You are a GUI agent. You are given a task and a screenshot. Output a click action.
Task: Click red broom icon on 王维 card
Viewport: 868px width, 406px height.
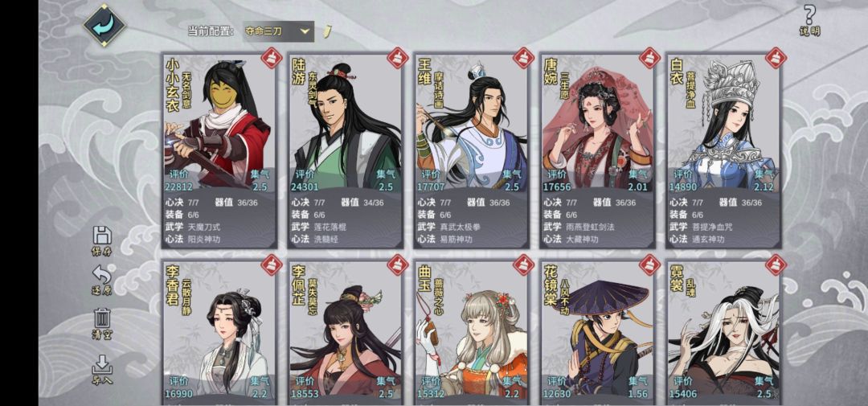tap(524, 58)
